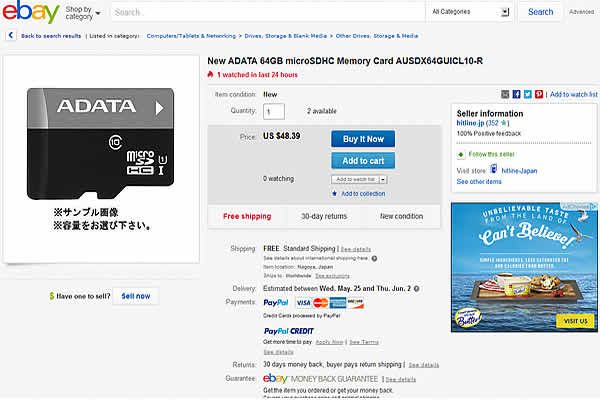Open Computers/Tablets & Networking breadcrumb
Screen dimensions: 600x400
click(191, 36)
